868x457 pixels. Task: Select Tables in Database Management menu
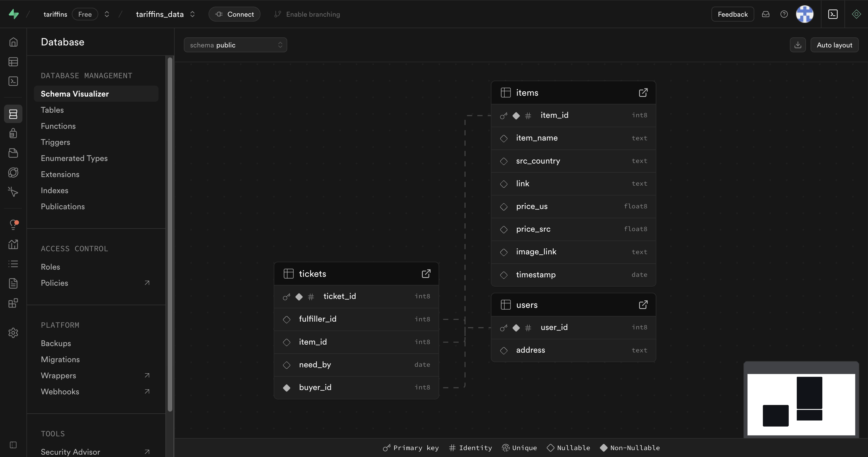pyautogui.click(x=52, y=110)
